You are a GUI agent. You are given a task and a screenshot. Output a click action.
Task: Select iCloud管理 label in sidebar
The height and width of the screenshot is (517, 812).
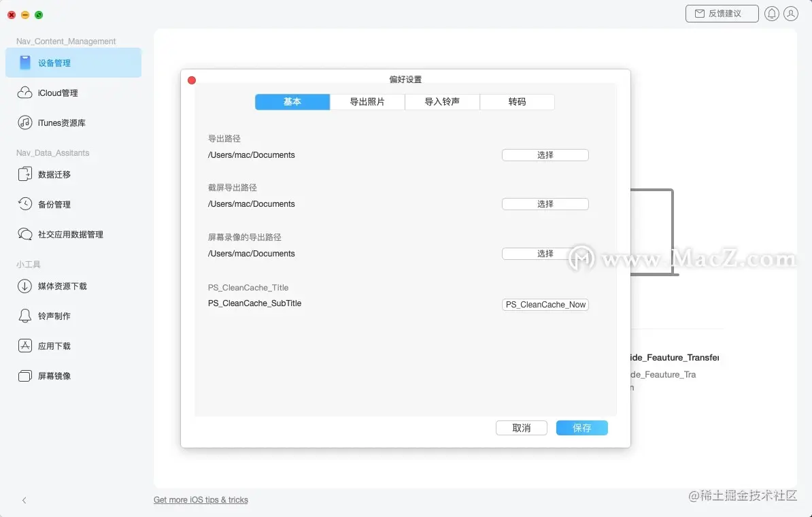point(58,93)
